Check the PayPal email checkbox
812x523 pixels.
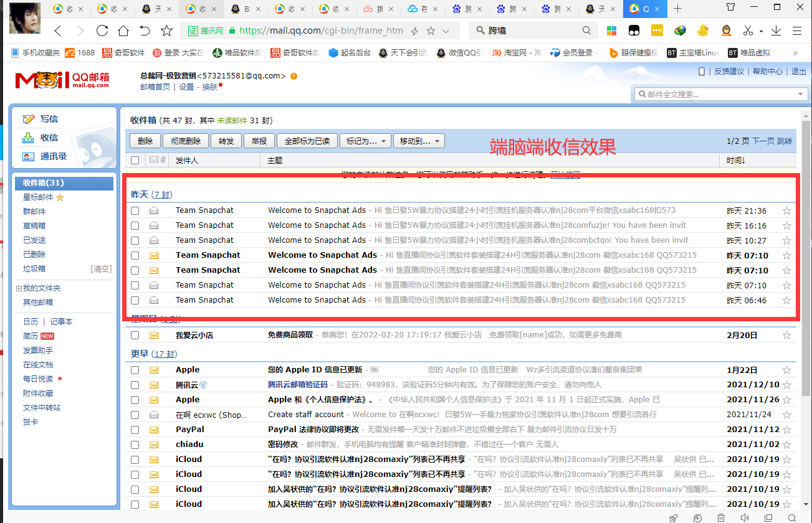(x=135, y=430)
